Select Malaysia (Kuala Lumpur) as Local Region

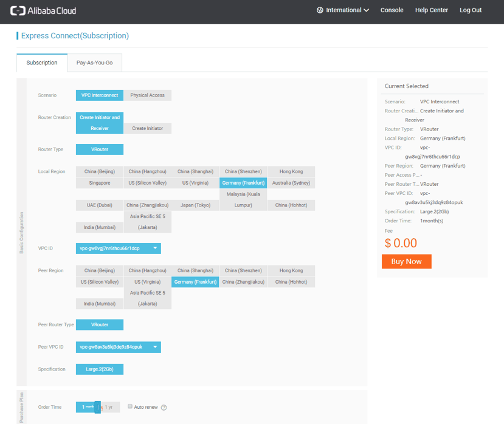(x=243, y=199)
